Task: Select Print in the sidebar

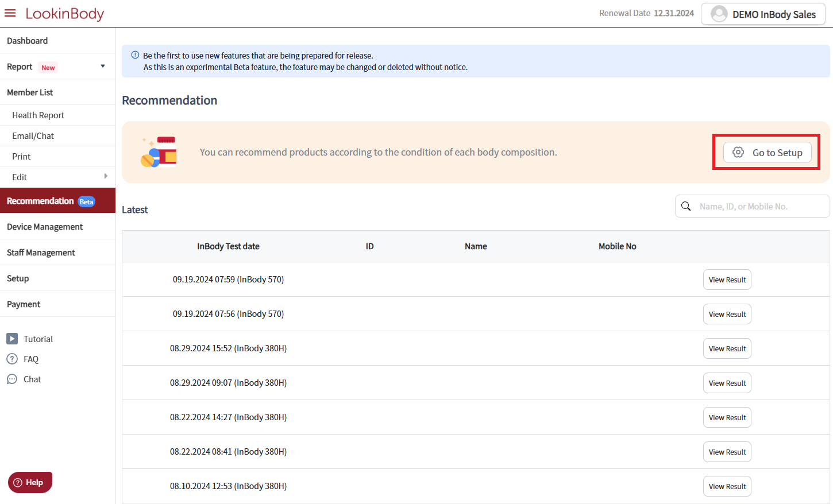Action: (x=57, y=157)
